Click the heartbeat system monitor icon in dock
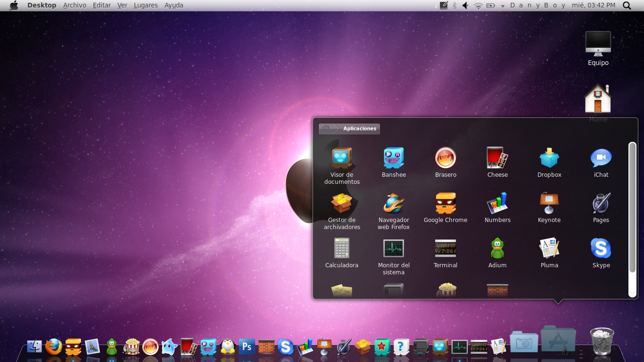Image resolution: width=644 pixels, height=362 pixels. 460,347
